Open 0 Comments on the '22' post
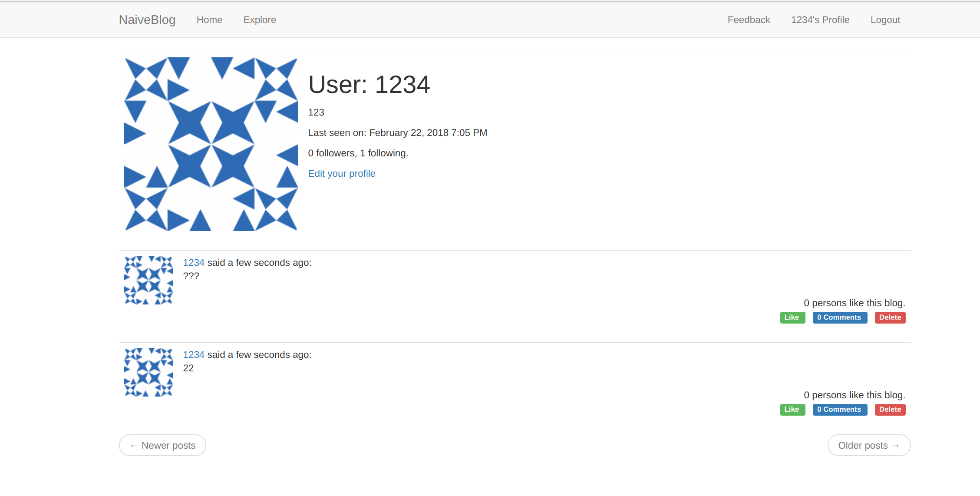Viewport: 980px width, 496px height. (839, 410)
